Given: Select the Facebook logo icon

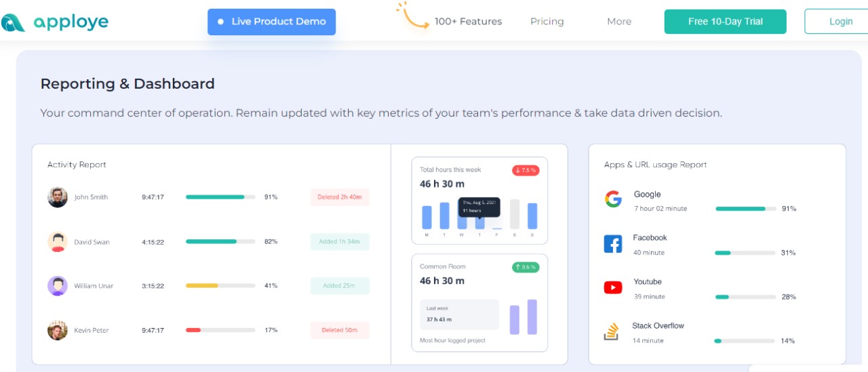Looking at the screenshot, I should [613, 244].
